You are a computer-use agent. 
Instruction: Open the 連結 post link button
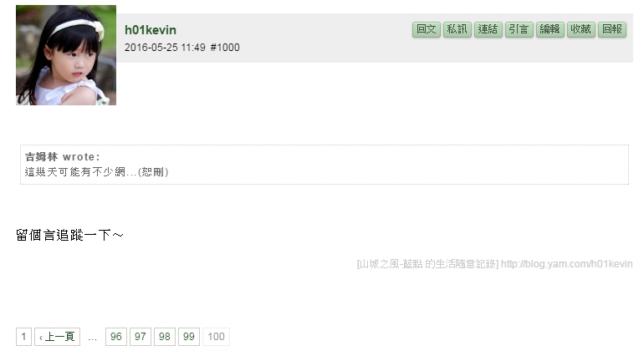point(488,29)
